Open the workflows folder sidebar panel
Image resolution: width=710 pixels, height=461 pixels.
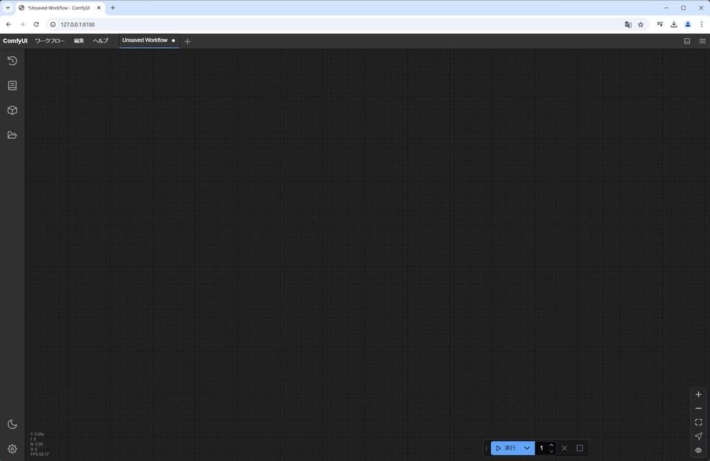point(12,135)
